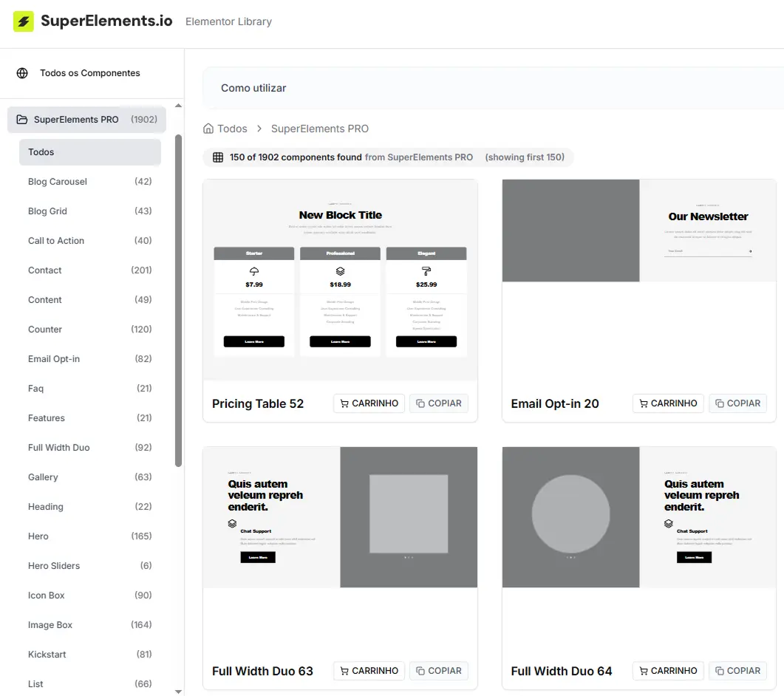Click the sidebar scroll down arrow
The height and width of the screenshot is (696, 784).
click(178, 691)
